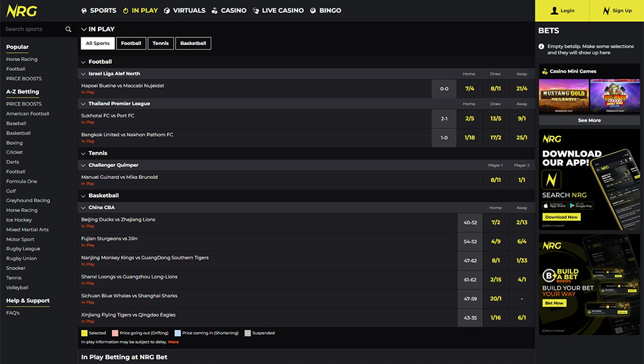Click the betslip info icon
This screenshot has height=364, width=644.
(542, 46)
